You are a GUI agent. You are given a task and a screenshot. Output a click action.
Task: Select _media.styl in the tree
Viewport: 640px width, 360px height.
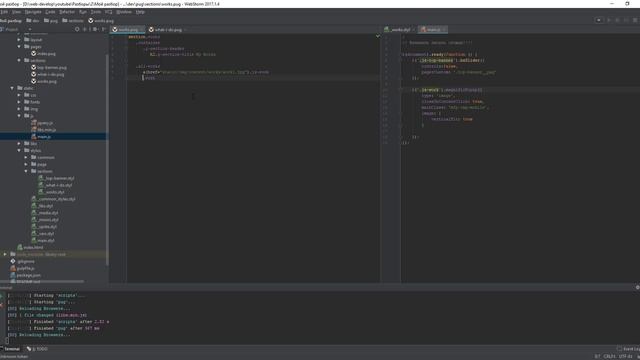[x=45, y=213]
